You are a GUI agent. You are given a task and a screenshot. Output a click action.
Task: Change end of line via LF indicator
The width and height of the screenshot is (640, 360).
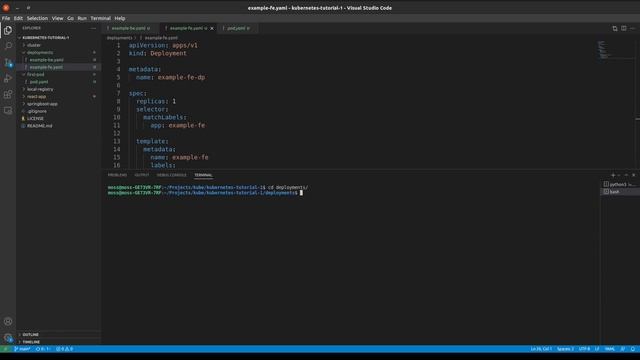pyautogui.click(x=597, y=349)
